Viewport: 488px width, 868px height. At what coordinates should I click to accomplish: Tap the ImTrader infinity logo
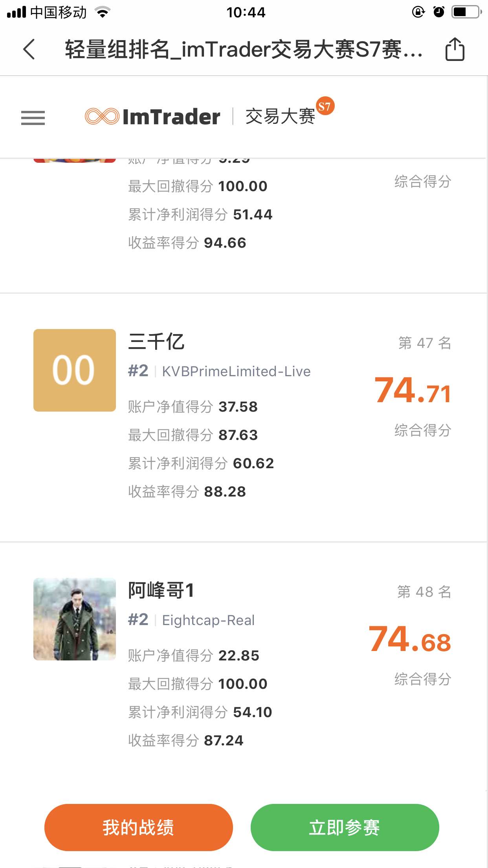(102, 116)
